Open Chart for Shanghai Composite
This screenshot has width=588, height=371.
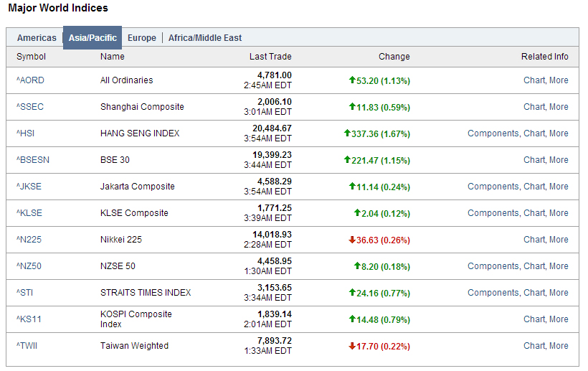[x=534, y=107]
